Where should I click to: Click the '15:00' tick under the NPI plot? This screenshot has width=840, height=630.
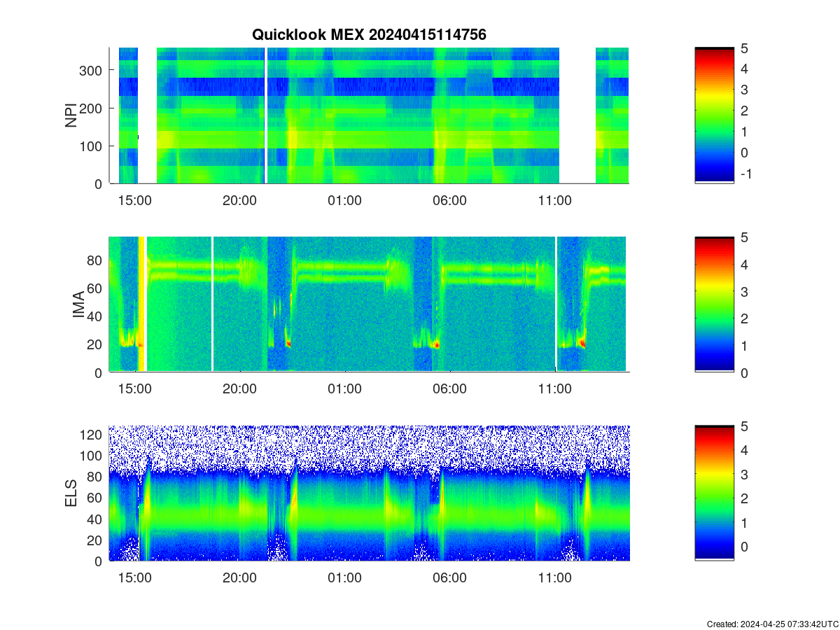point(134,200)
